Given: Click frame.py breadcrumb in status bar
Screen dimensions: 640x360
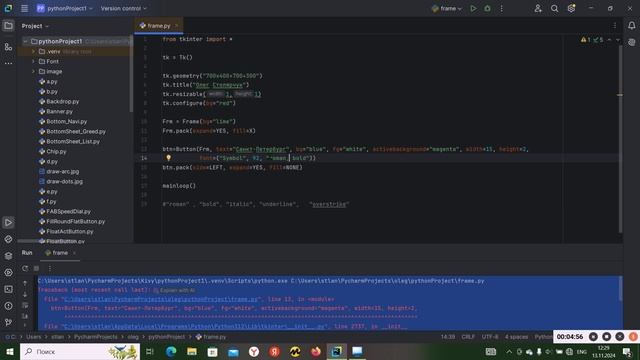Looking at the screenshot, I should (x=211, y=337).
